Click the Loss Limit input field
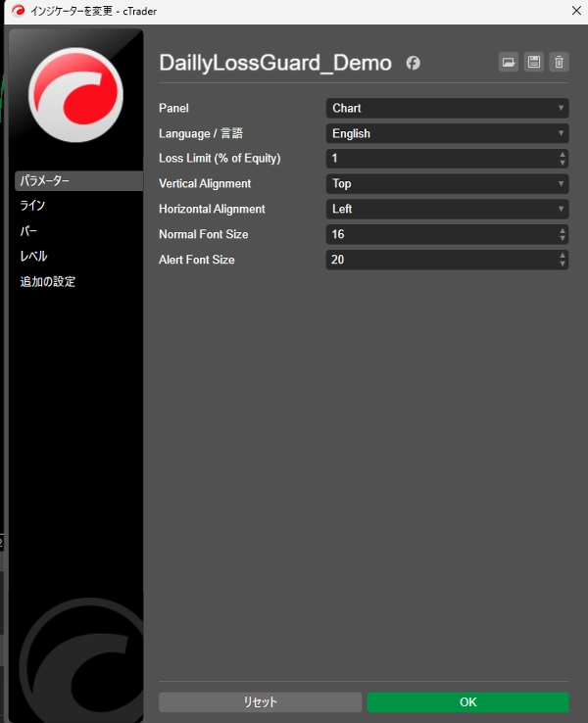This screenshot has width=588, height=723. (439, 159)
